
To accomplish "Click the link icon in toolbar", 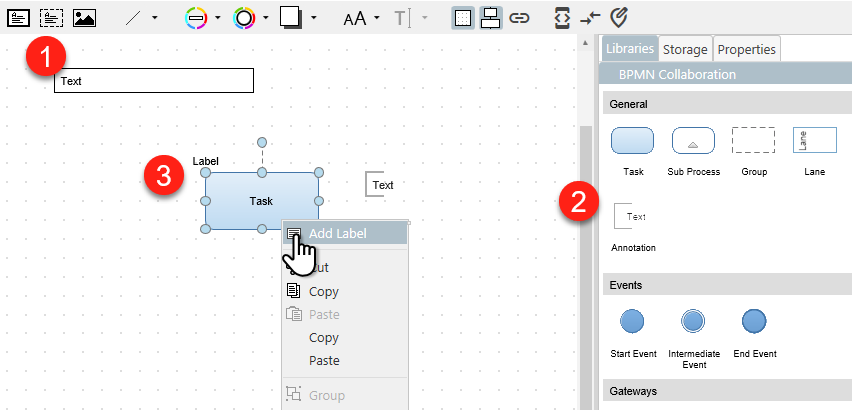I will (518, 17).
